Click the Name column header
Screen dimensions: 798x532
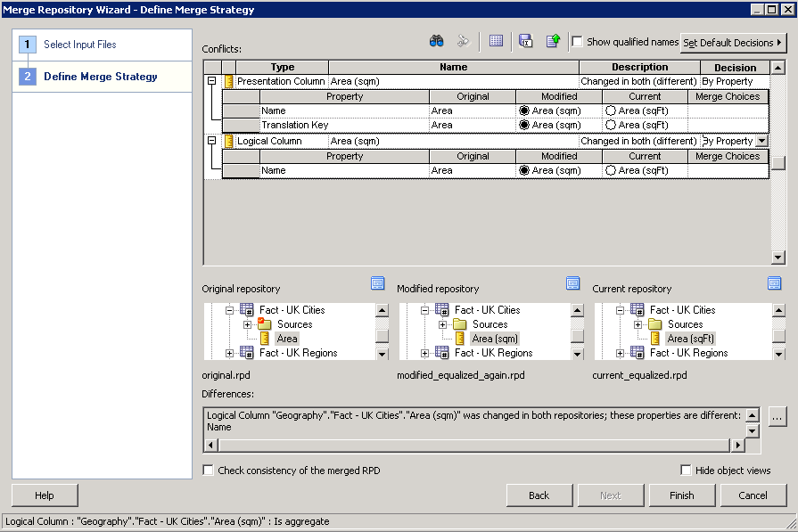(454, 67)
